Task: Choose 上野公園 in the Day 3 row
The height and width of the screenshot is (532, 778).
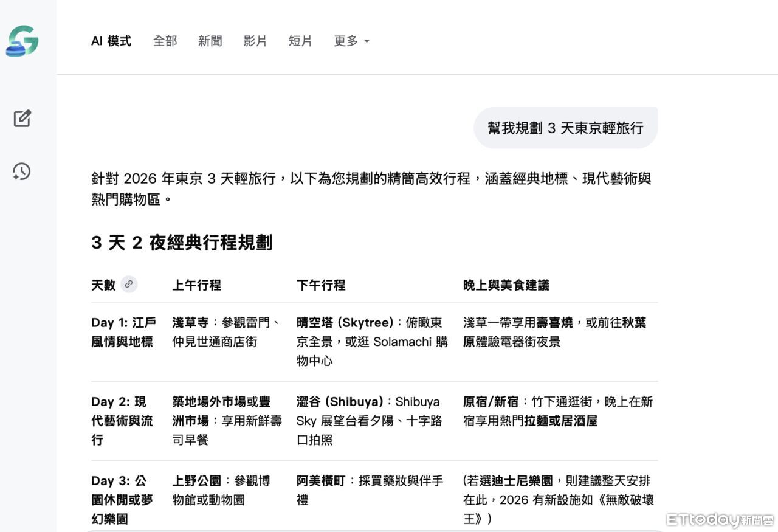Action: (x=196, y=480)
